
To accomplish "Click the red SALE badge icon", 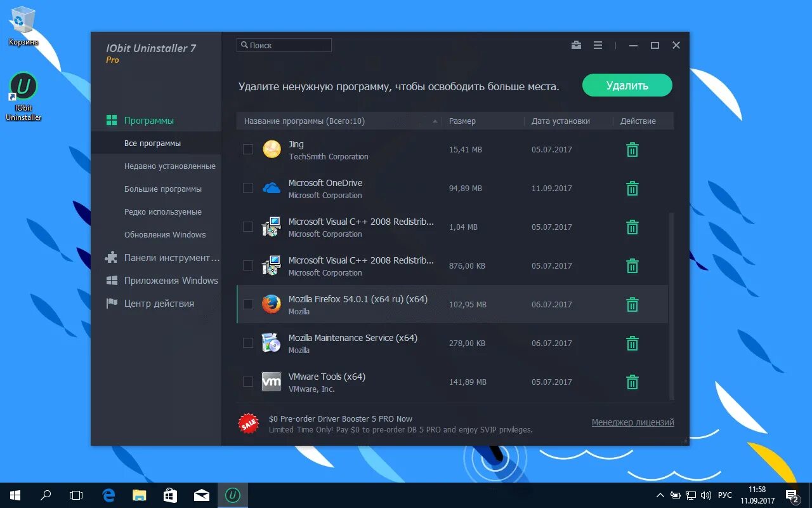I will click(x=248, y=424).
